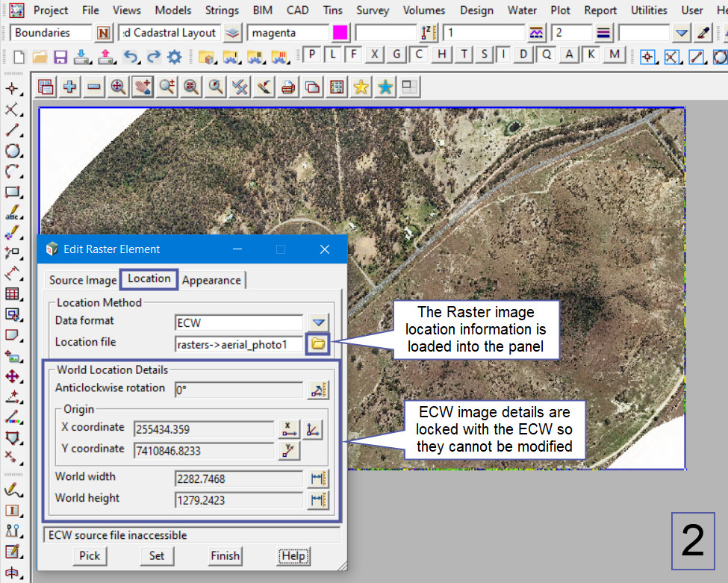
Task: Click the settings gear icon in the toolbar
Action: 175,57
